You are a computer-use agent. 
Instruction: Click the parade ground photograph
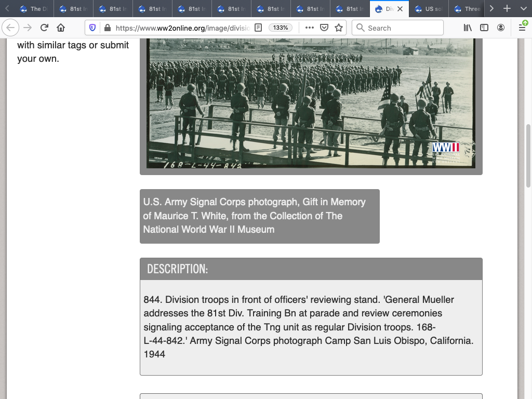[311, 103]
